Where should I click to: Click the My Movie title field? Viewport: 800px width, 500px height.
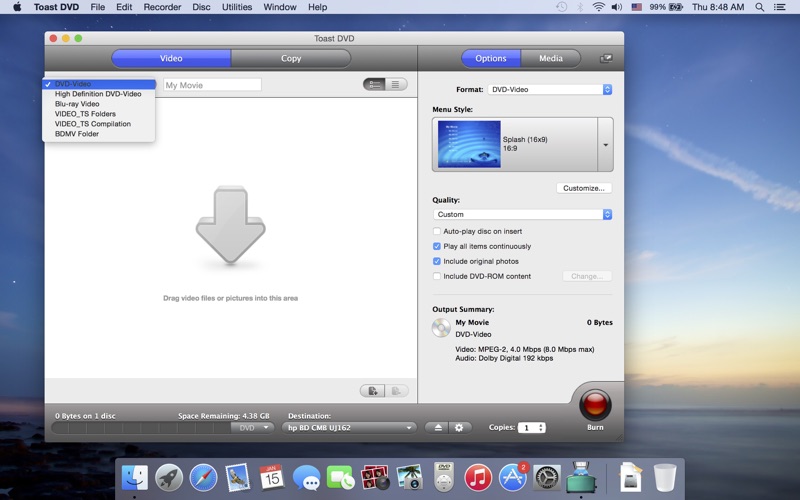pyautogui.click(x=212, y=85)
